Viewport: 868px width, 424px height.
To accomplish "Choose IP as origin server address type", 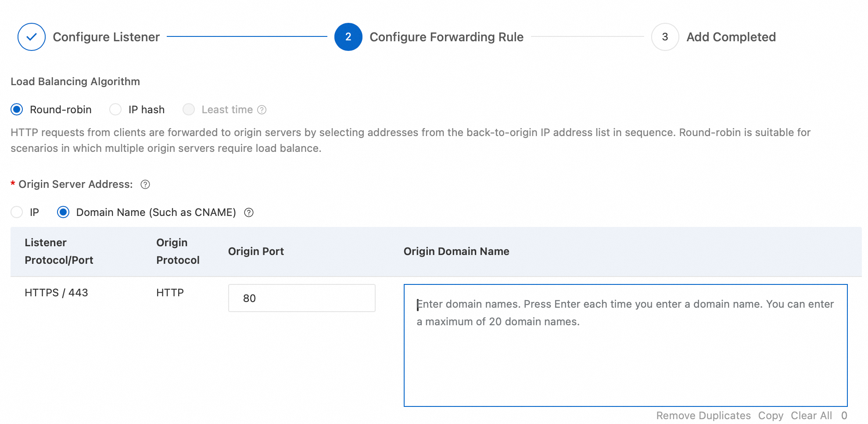I will tap(17, 212).
